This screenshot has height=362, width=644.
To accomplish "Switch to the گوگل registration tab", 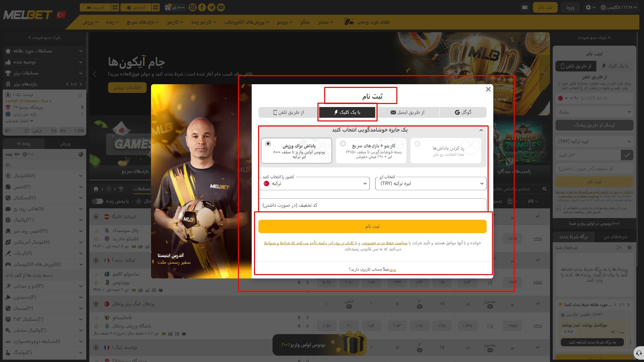I will point(463,112).
